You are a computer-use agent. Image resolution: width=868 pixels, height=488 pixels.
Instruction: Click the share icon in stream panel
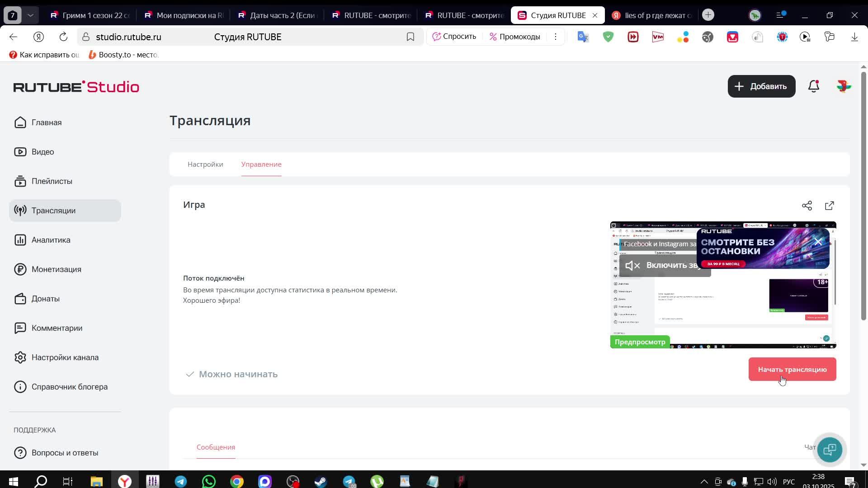pyautogui.click(x=807, y=206)
